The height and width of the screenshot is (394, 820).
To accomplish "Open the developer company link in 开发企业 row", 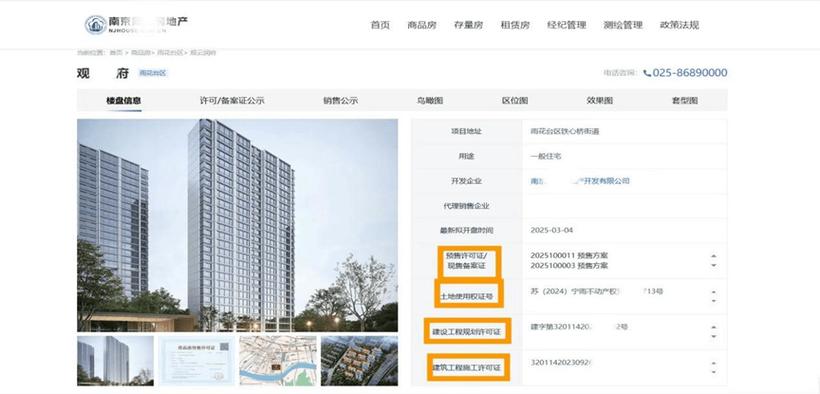I will [580, 181].
